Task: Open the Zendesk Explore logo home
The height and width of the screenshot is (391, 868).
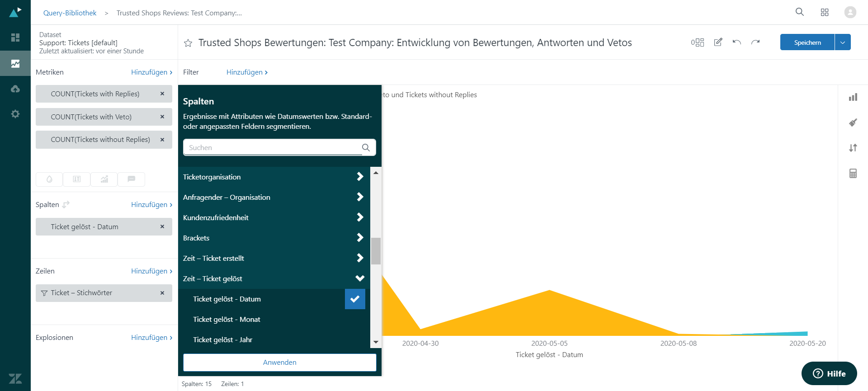Action: click(15, 12)
